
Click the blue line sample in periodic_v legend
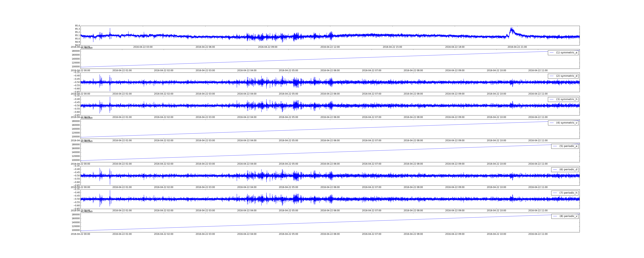[555, 216]
